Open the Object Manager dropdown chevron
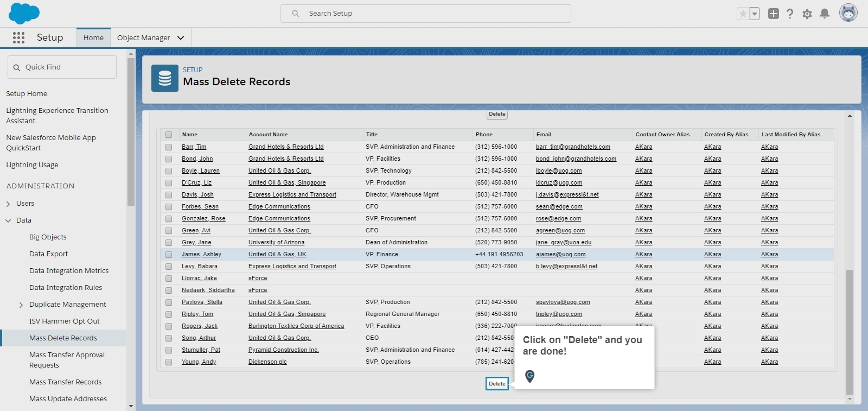This screenshot has height=411, width=868. (x=181, y=37)
